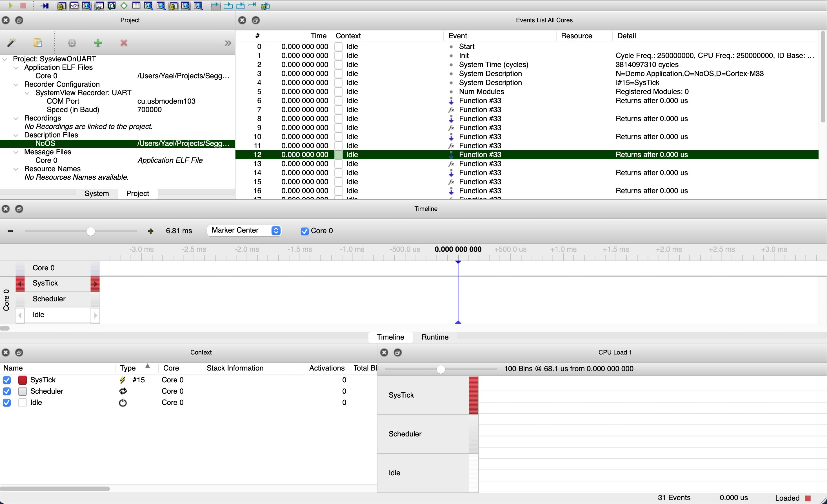827x504 pixels.
Task: Select event row 2 System Time (cycles)
Action: [527, 65]
